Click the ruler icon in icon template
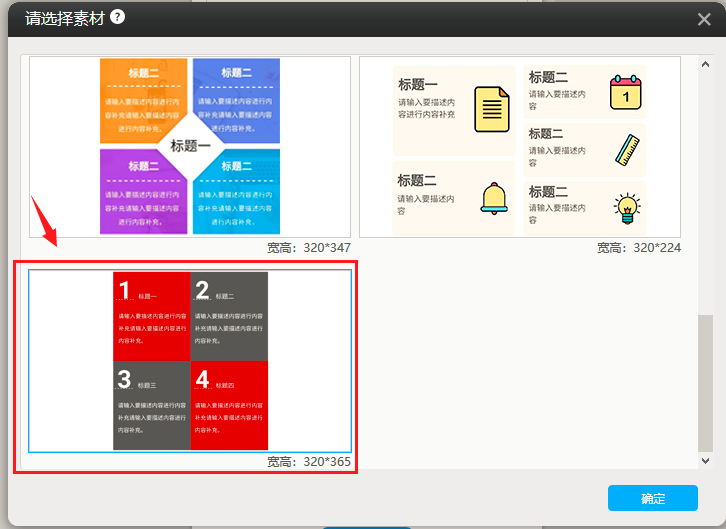726x529 pixels. pyautogui.click(x=627, y=150)
